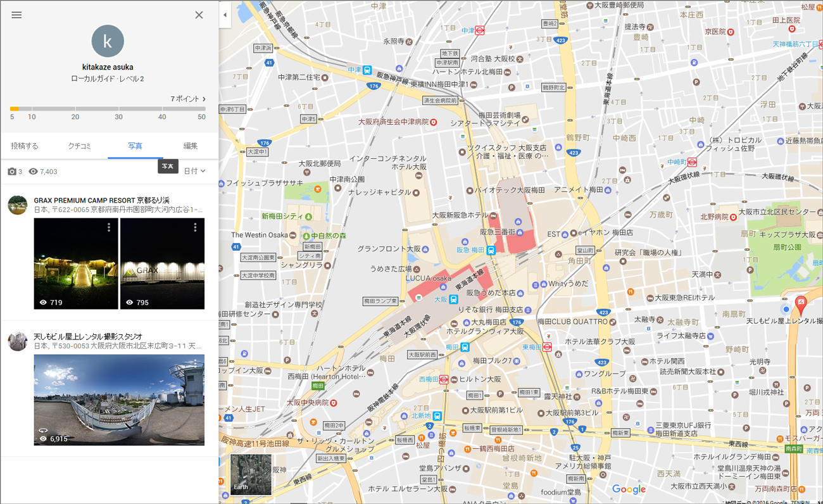
Task: Click the kitakaze asuka profile avatar
Action: tap(108, 41)
